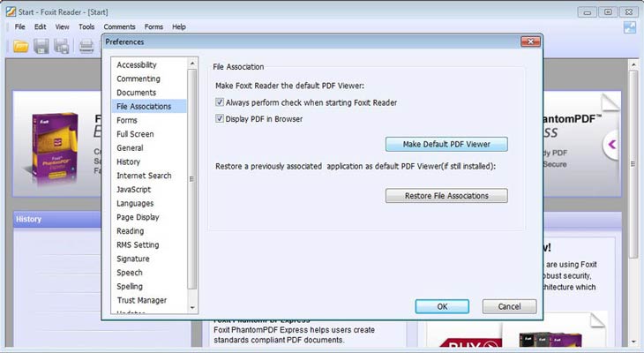This screenshot has height=353, width=644.
Task: Toggle Always perform check when starting checkbox
Action: [x=220, y=101]
